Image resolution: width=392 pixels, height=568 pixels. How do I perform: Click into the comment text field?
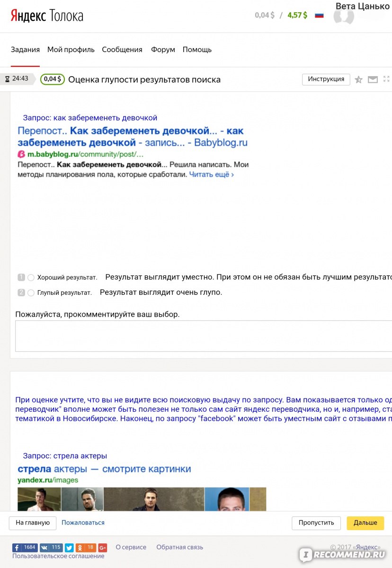click(x=204, y=336)
